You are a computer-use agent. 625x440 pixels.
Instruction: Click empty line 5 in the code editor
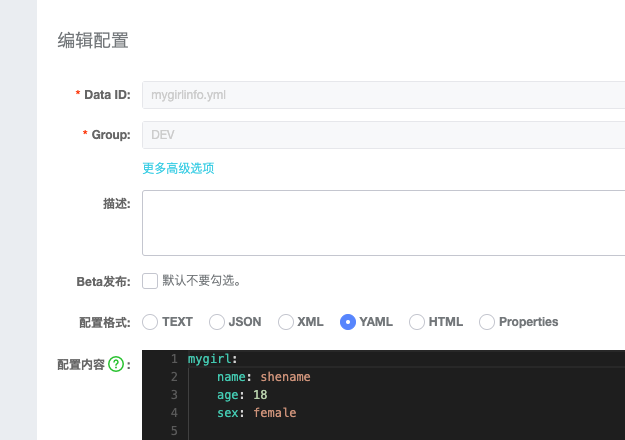point(300,431)
